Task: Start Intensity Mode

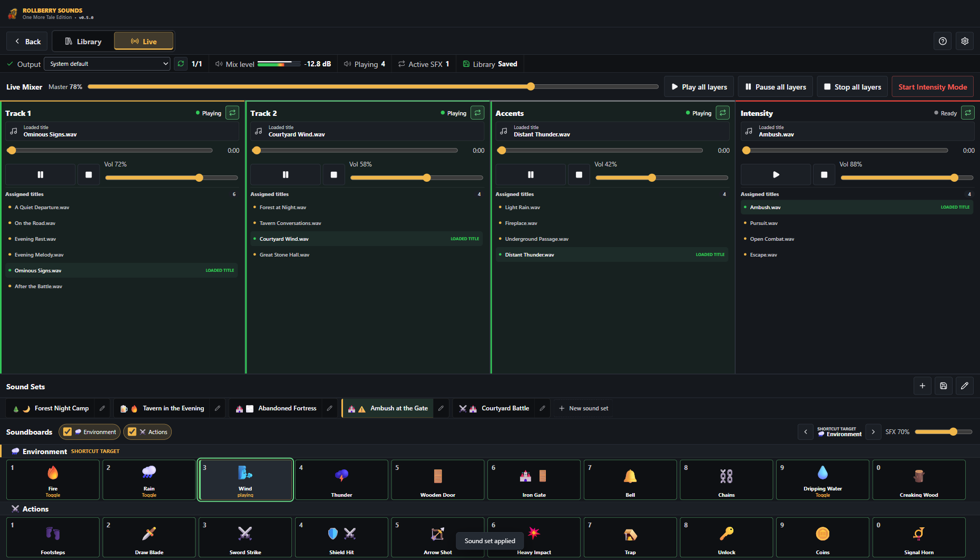Action: (x=933, y=87)
